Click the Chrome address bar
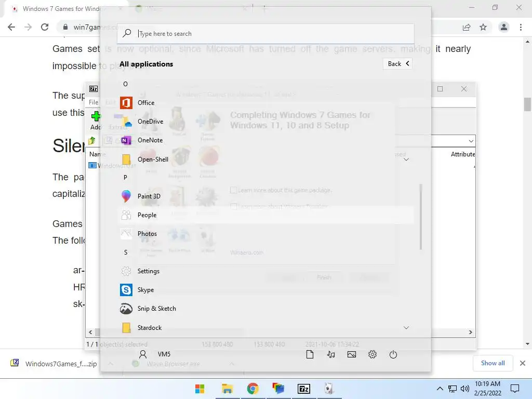 pos(258,27)
